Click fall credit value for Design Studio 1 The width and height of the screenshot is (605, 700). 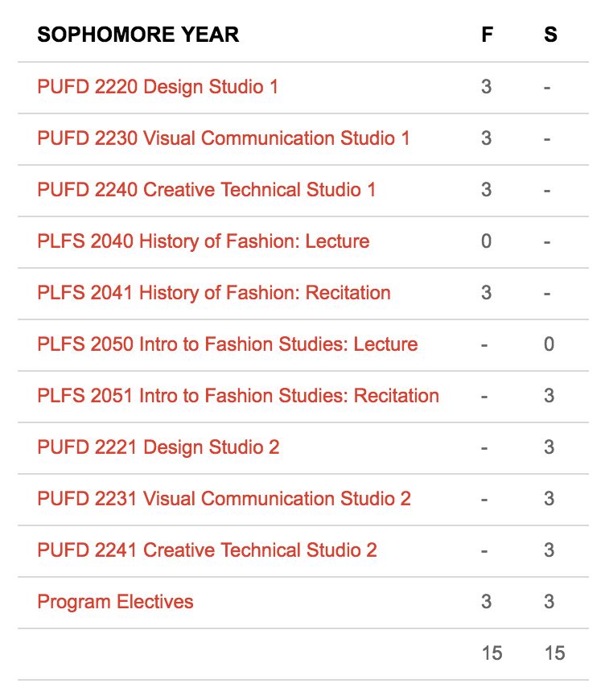[x=486, y=87]
